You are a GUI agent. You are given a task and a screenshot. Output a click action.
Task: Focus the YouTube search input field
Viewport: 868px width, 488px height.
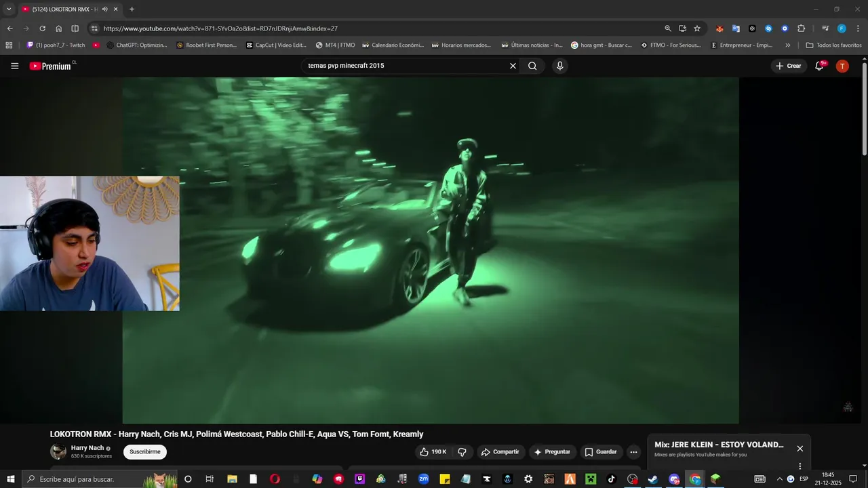(x=406, y=66)
